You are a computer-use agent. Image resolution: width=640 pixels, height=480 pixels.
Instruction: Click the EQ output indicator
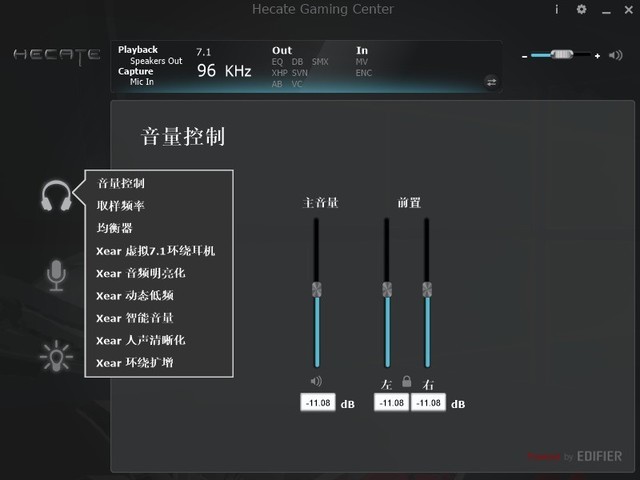coord(277,62)
